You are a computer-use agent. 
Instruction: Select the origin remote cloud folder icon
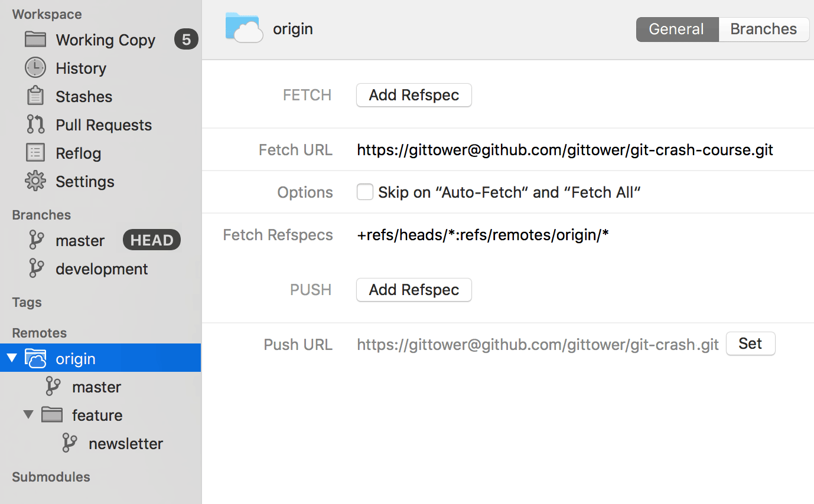click(35, 358)
